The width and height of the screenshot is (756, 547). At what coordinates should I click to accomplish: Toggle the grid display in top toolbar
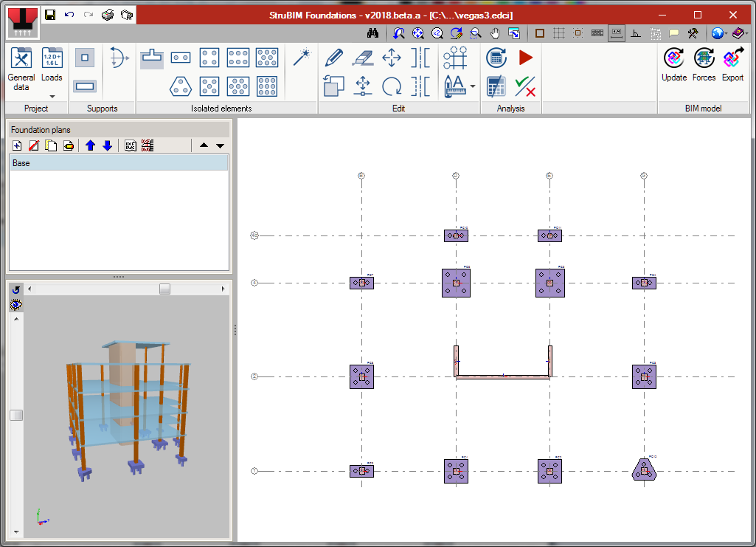(x=559, y=33)
